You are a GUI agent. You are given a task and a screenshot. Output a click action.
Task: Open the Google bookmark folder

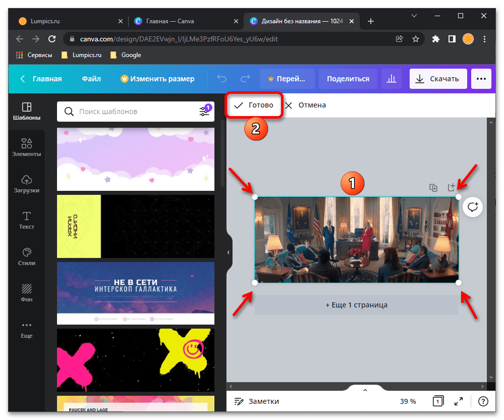[x=126, y=55]
